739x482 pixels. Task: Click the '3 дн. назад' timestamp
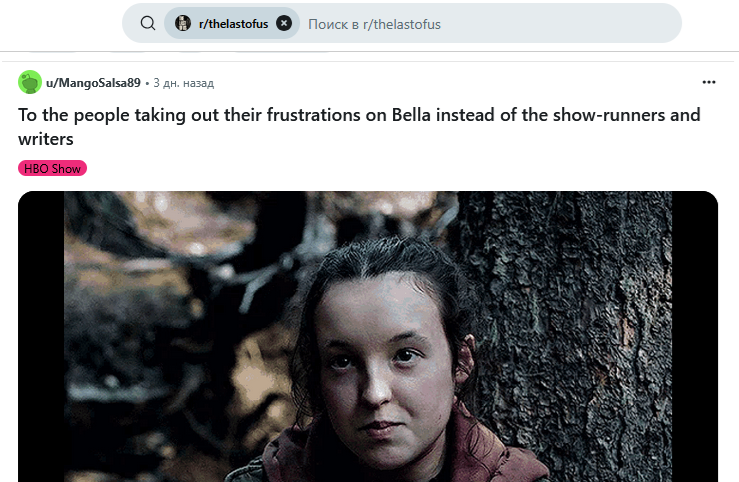tap(184, 83)
